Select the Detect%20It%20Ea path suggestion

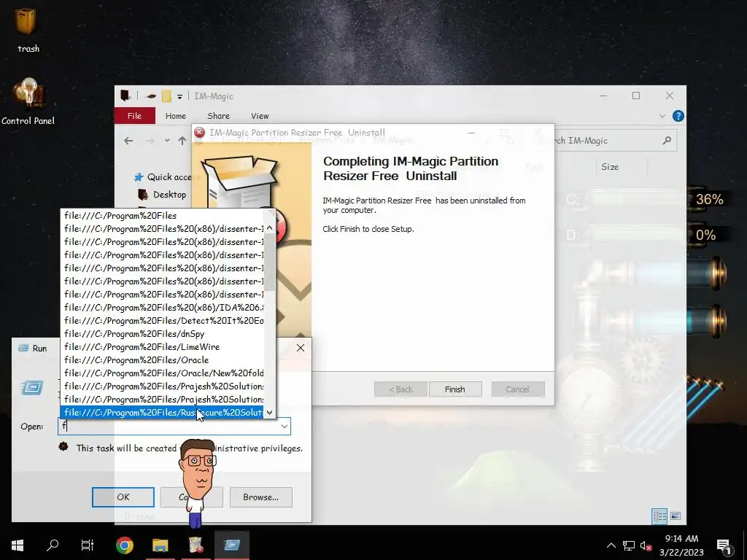click(x=163, y=321)
